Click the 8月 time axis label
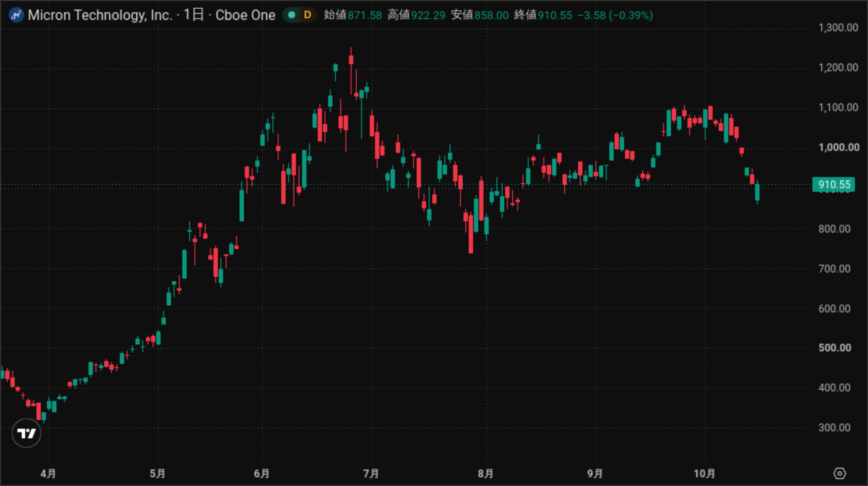Image resolution: width=868 pixels, height=486 pixels. (486, 473)
